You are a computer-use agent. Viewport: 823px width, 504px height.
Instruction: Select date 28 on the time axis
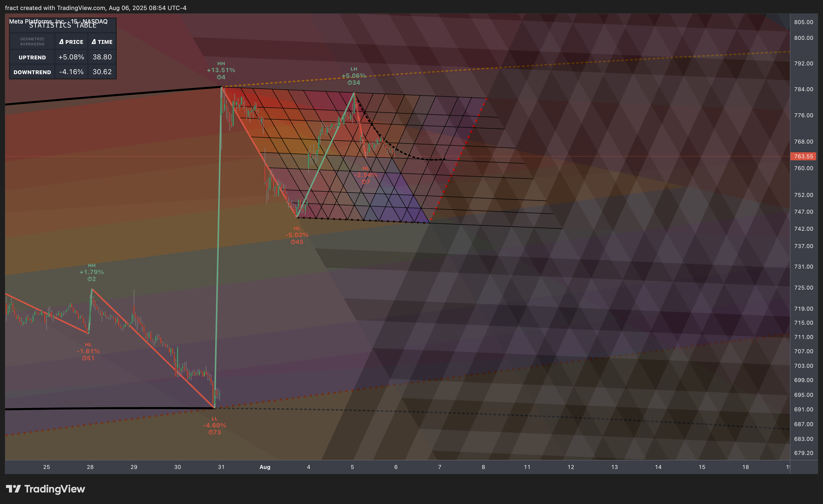(x=90, y=467)
